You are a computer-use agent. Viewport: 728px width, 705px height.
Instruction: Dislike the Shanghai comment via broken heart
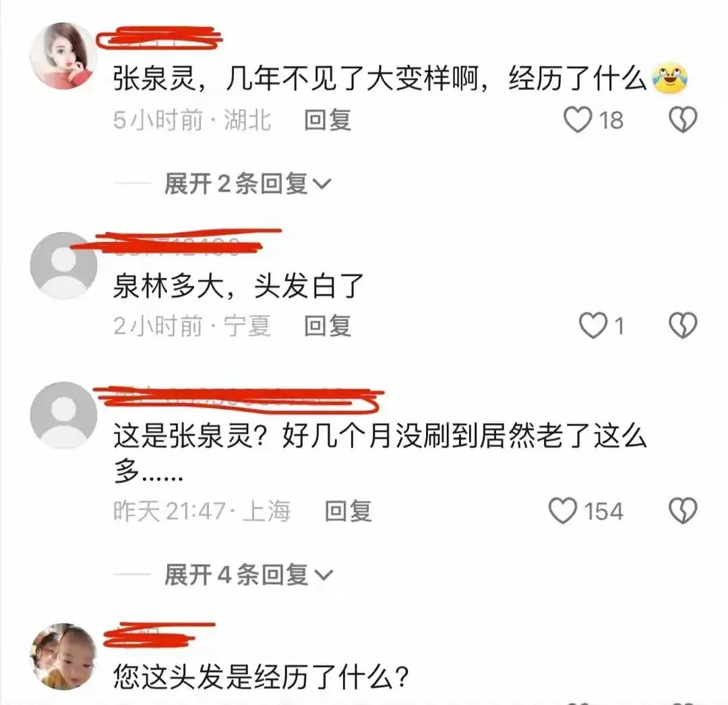(682, 510)
